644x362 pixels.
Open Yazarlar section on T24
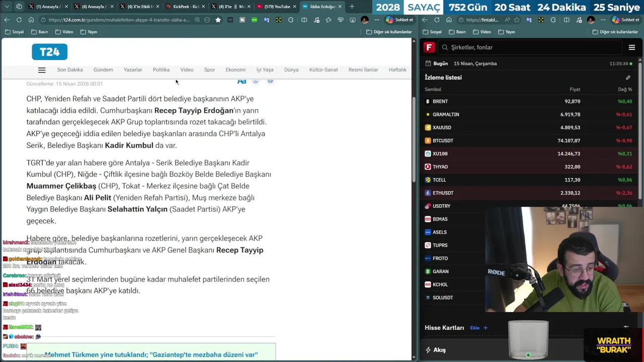coord(133,70)
